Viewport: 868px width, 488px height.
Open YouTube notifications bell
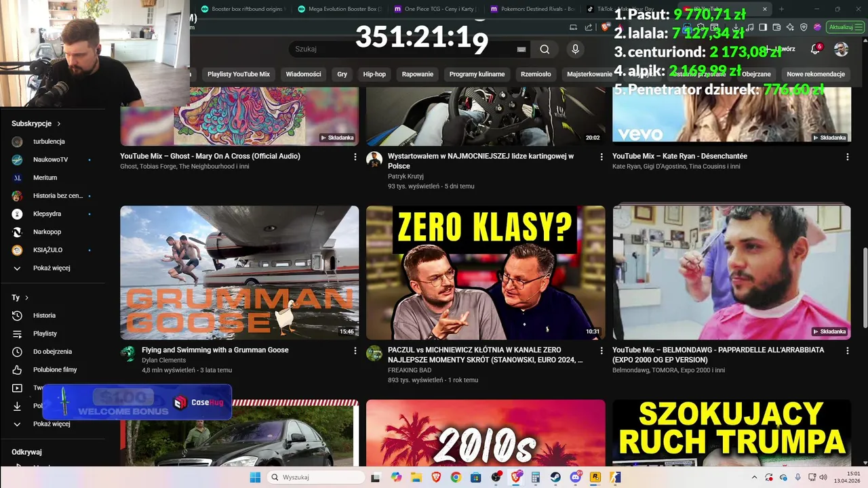815,49
